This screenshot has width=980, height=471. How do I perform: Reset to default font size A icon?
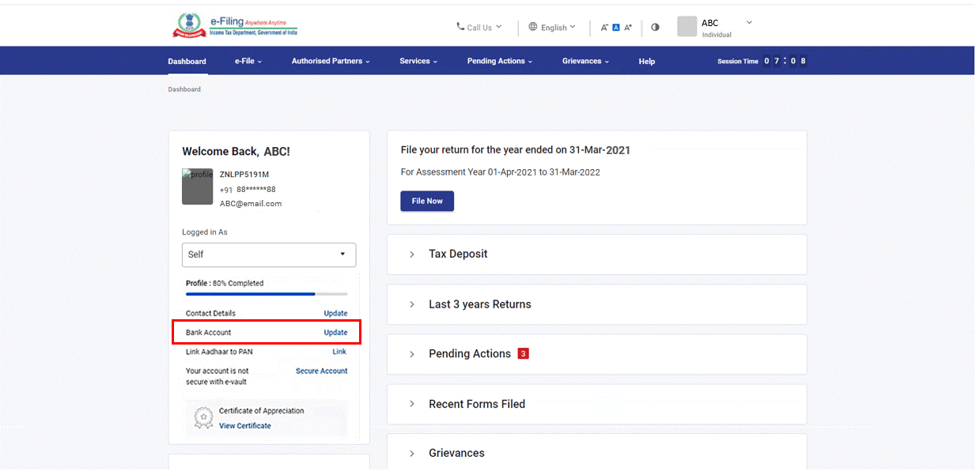[615, 28]
